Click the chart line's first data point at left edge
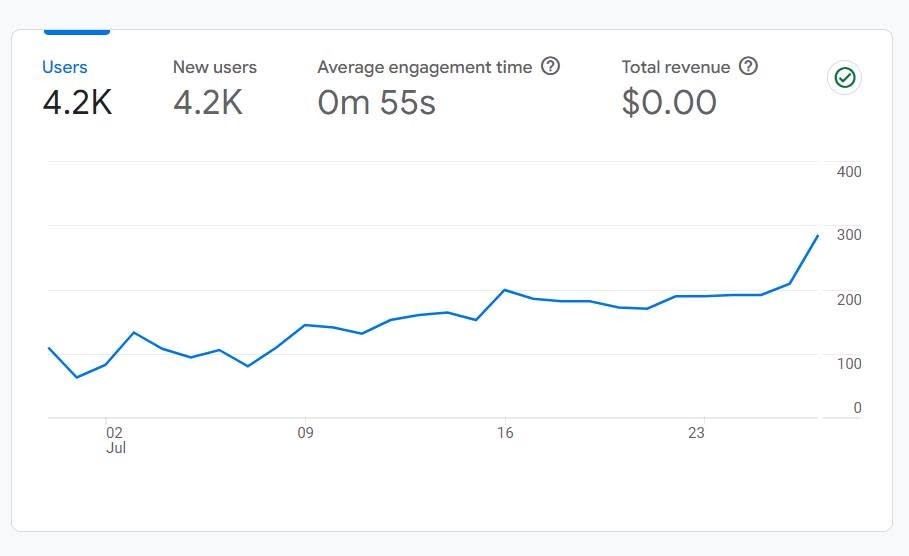The image size is (909, 556). pyautogui.click(x=49, y=348)
